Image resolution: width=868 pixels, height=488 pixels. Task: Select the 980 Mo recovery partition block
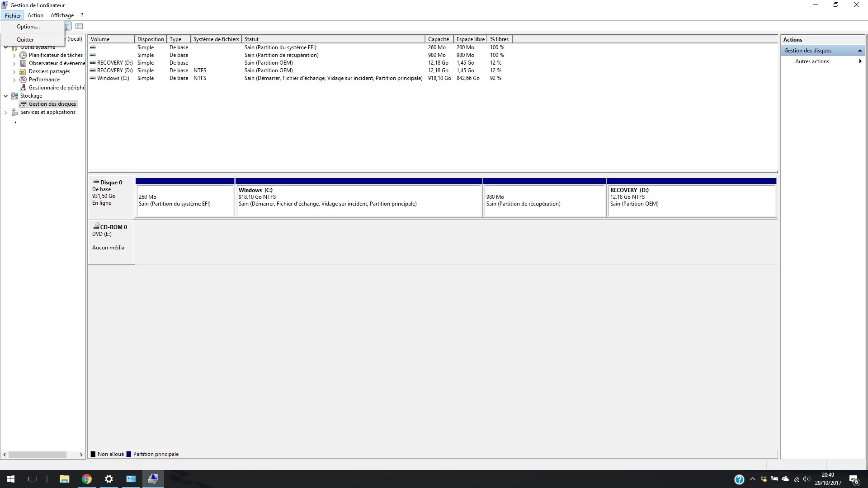point(544,197)
